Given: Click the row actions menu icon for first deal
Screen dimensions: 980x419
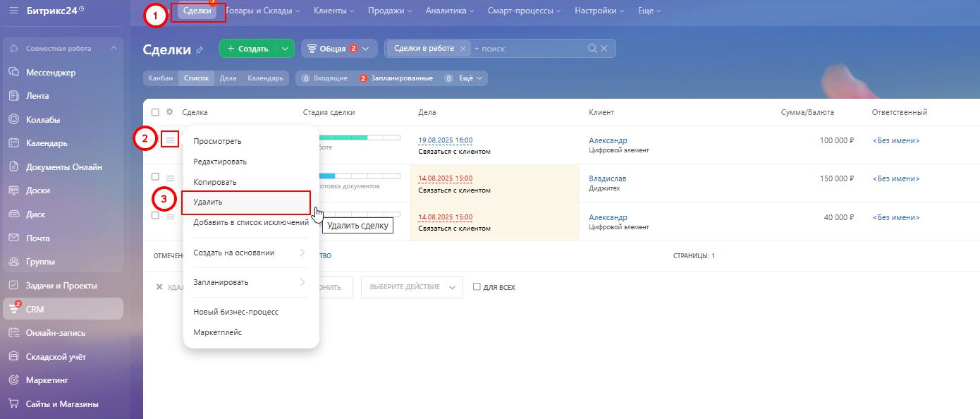Looking at the screenshot, I should pyautogui.click(x=170, y=140).
